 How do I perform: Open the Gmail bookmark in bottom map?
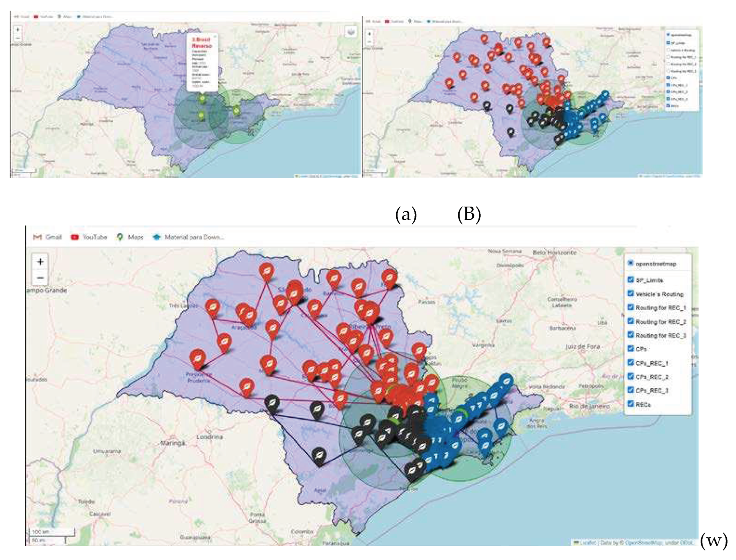click(48, 237)
